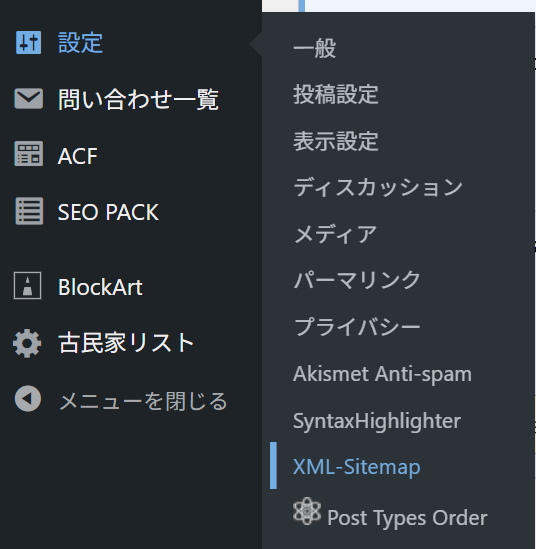This screenshot has width=536, height=549.
Task: Open the 設定 menu label
Action: point(80,43)
